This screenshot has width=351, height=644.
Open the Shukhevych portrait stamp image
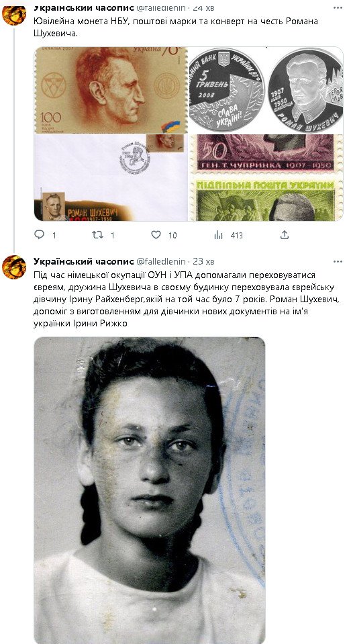(x=111, y=90)
